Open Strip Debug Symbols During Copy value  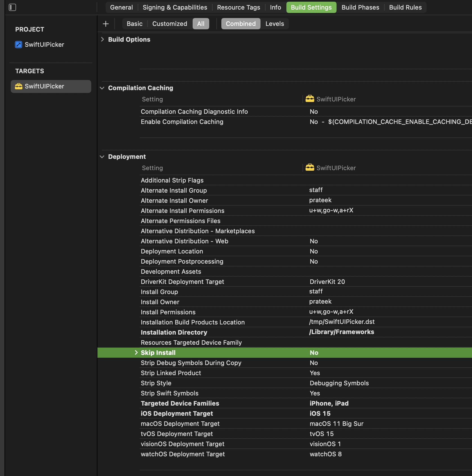pyautogui.click(x=314, y=363)
